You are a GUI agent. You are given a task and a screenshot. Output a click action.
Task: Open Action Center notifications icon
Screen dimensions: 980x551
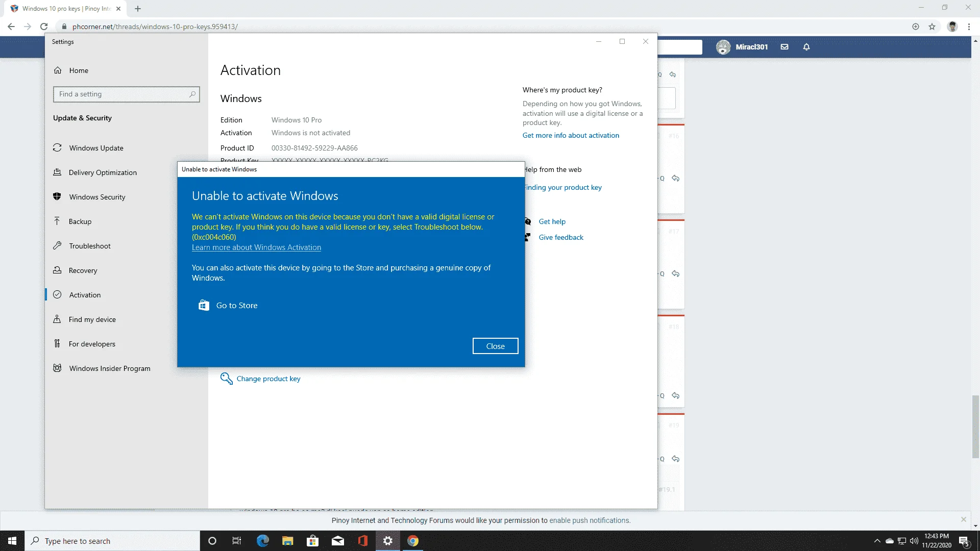click(x=964, y=541)
